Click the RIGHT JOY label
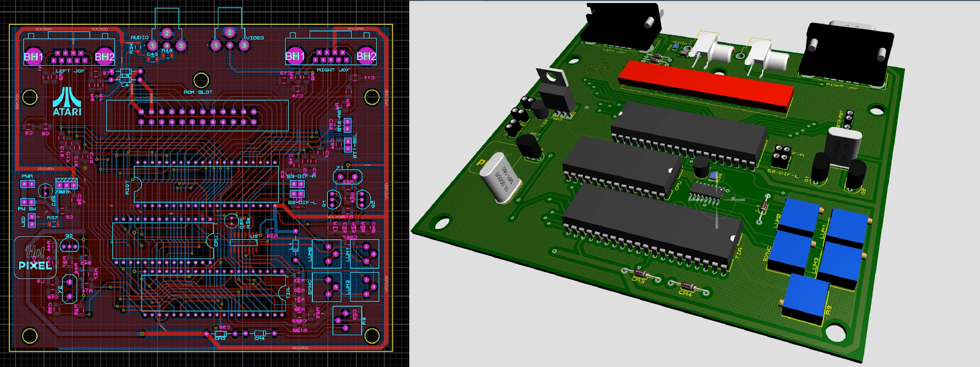The image size is (980, 367). pyautogui.click(x=333, y=70)
